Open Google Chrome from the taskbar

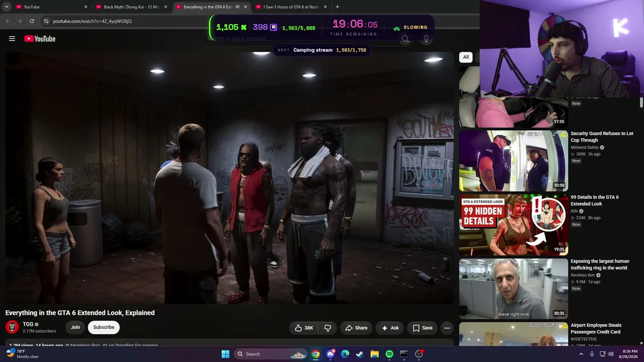tap(315, 354)
